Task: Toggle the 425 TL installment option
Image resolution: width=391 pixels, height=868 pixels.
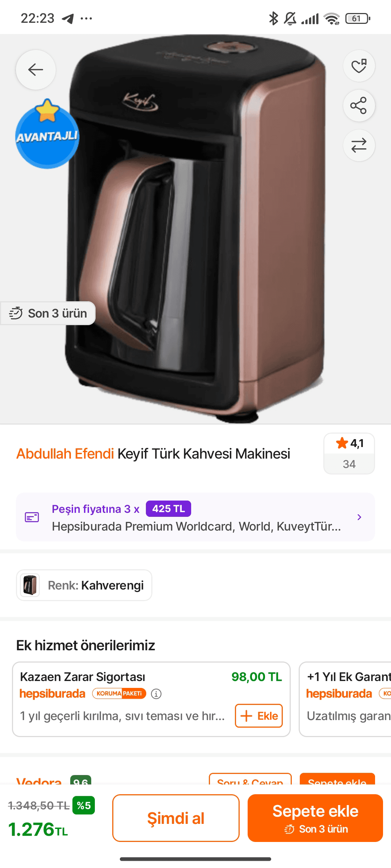Action: point(168,509)
